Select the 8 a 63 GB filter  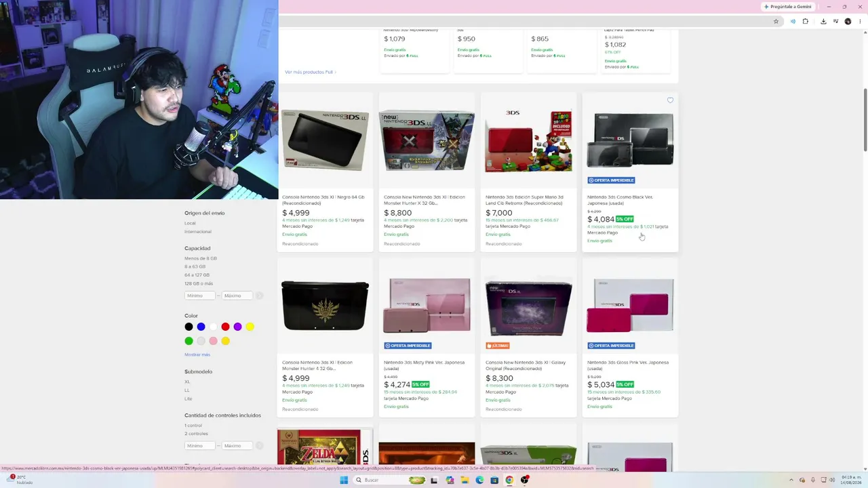pos(195,266)
